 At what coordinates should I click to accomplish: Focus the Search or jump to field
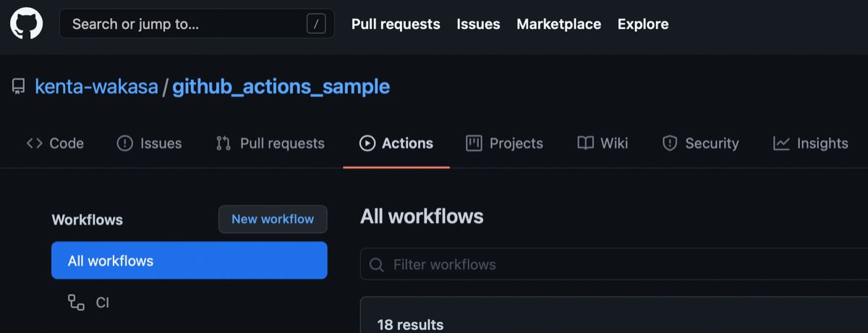pos(197,24)
